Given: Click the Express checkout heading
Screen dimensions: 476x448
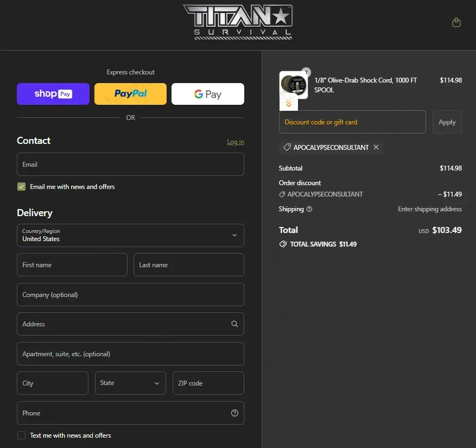Looking at the screenshot, I should pyautogui.click(x=131, y=72).
